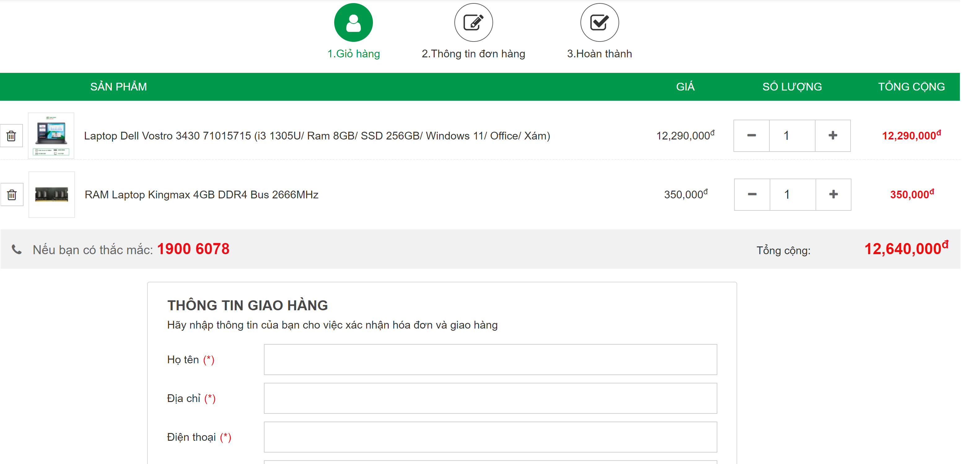980x464 pixels.
Task: Focus the Họ tên input field
Action: (x=490, y=359)
